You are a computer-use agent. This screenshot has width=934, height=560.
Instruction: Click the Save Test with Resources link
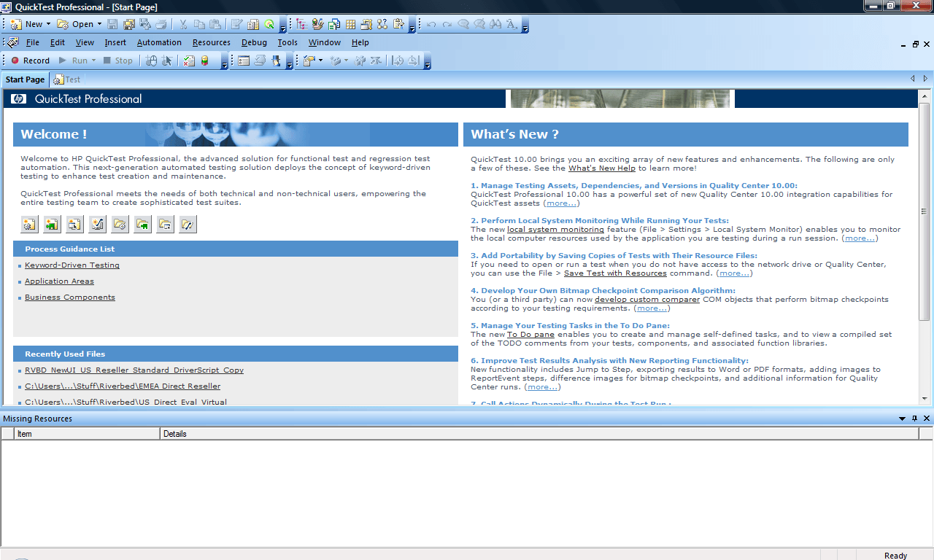tap(616, 273)
